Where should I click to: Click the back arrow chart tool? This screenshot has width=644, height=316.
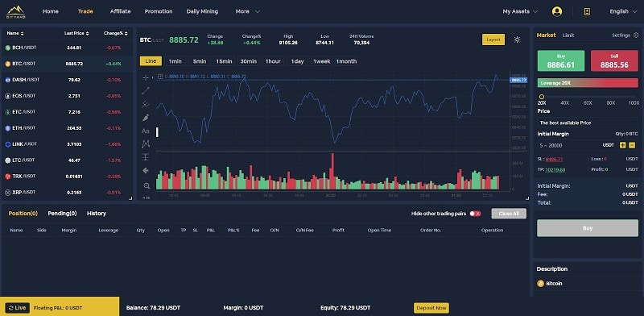(146, 170)
